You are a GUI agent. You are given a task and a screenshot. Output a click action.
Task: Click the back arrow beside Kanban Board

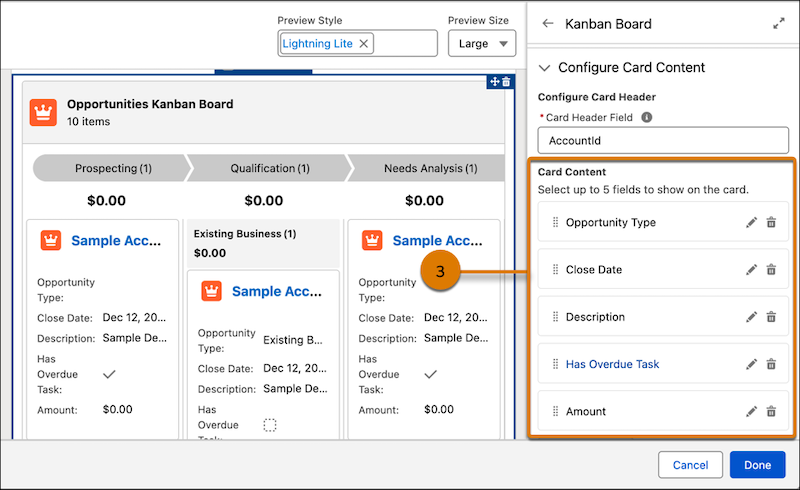[x=548, y=24]
